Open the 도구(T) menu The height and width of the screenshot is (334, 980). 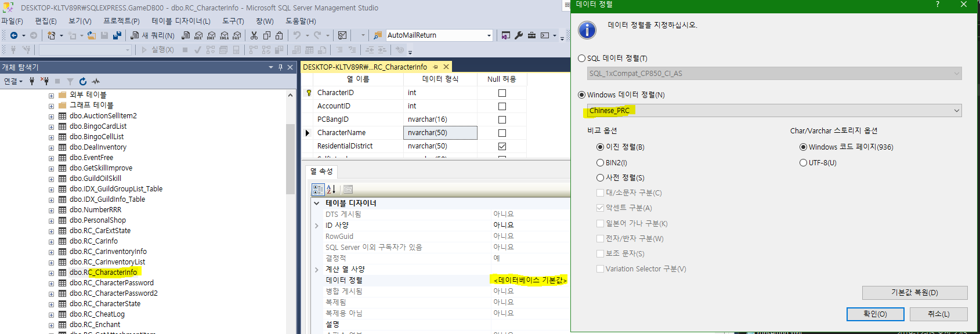coord(233,21)
